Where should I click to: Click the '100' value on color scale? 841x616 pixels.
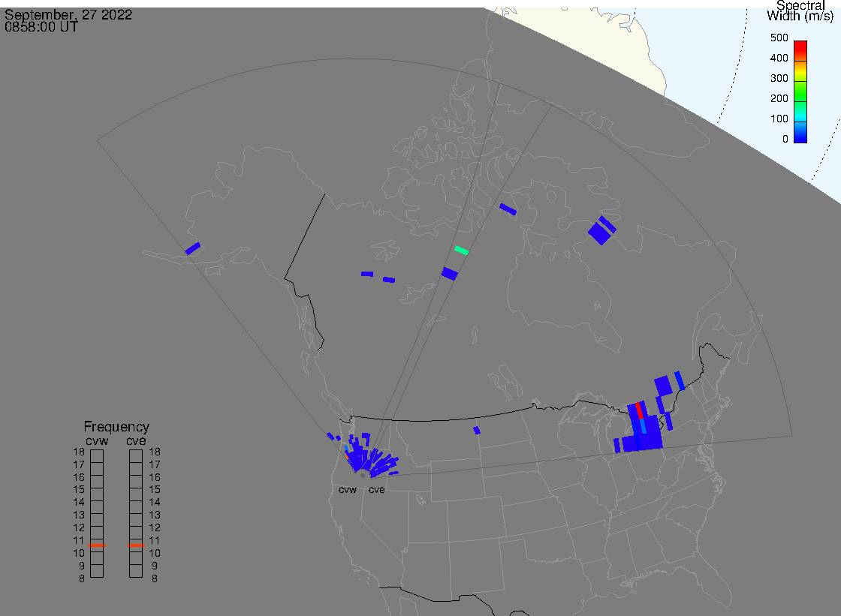[779, 119]
